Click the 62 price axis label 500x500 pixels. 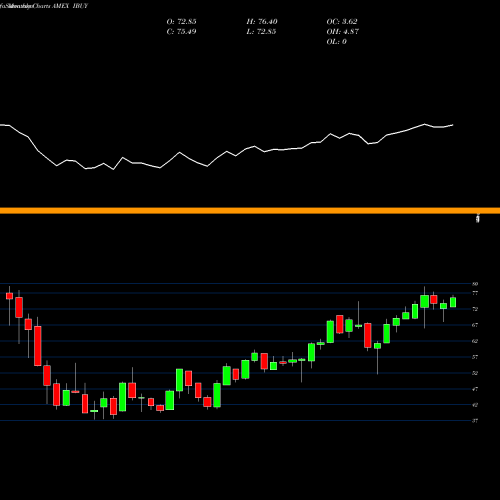475,341
